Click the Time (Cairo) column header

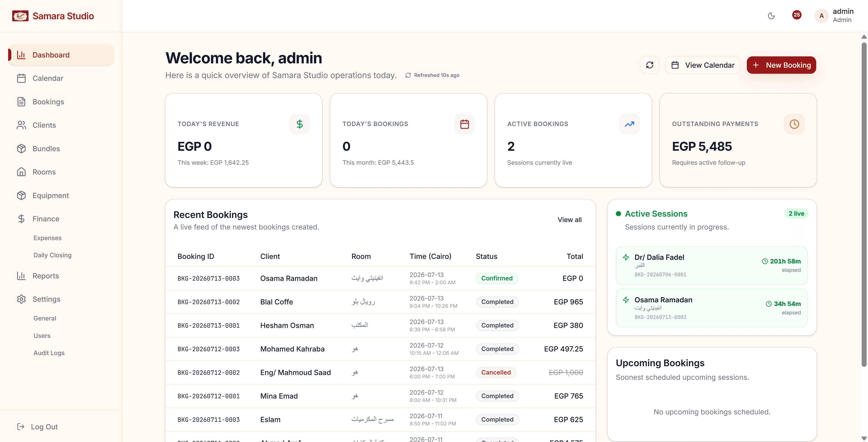tap(430, 257)
